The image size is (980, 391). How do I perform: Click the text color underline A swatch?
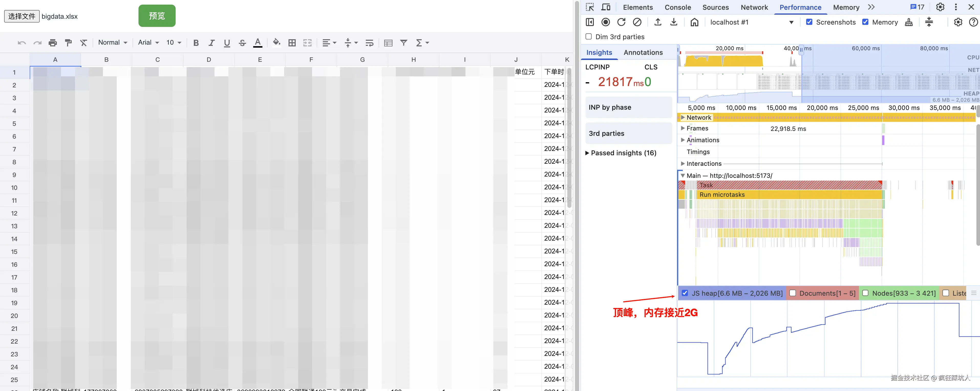pos(258,43)
